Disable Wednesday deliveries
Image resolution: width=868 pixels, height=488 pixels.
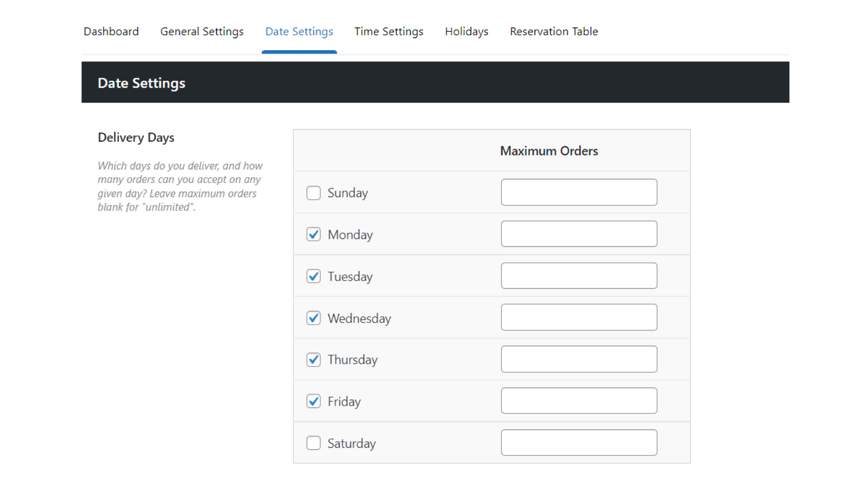[314, 318]
